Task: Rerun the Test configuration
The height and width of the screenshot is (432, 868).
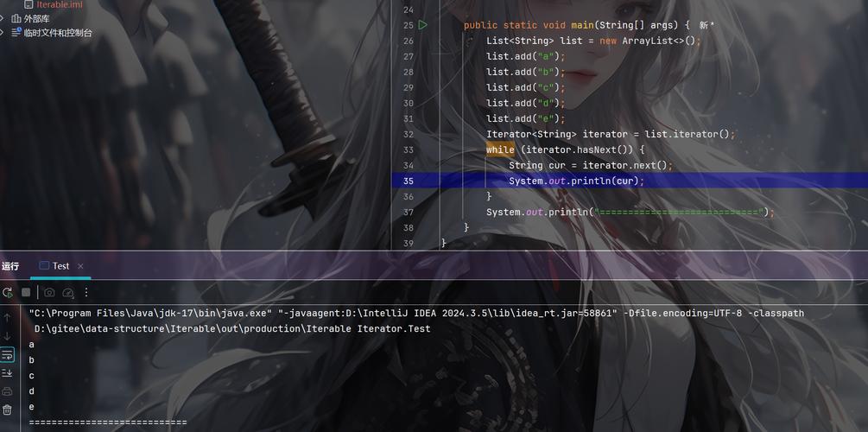Action: (x=7, y=292)
